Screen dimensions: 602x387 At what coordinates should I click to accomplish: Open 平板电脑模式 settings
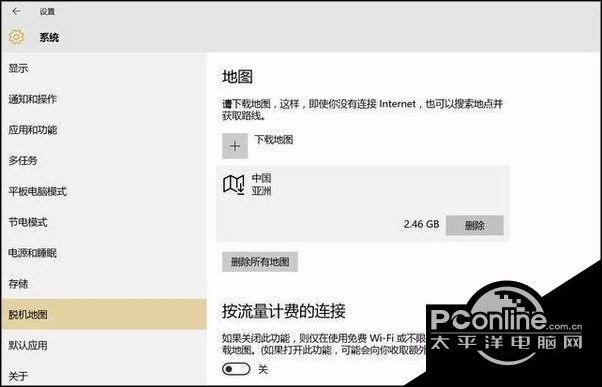(x=104, y=192)
